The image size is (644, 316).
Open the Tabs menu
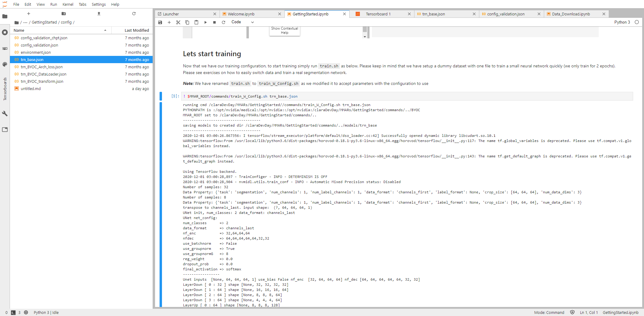(83, 4)
